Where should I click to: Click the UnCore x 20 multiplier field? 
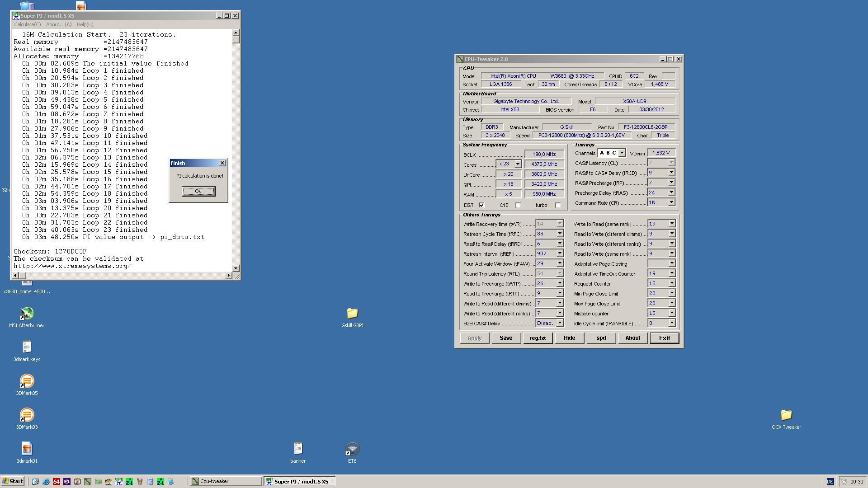(508, 174)
